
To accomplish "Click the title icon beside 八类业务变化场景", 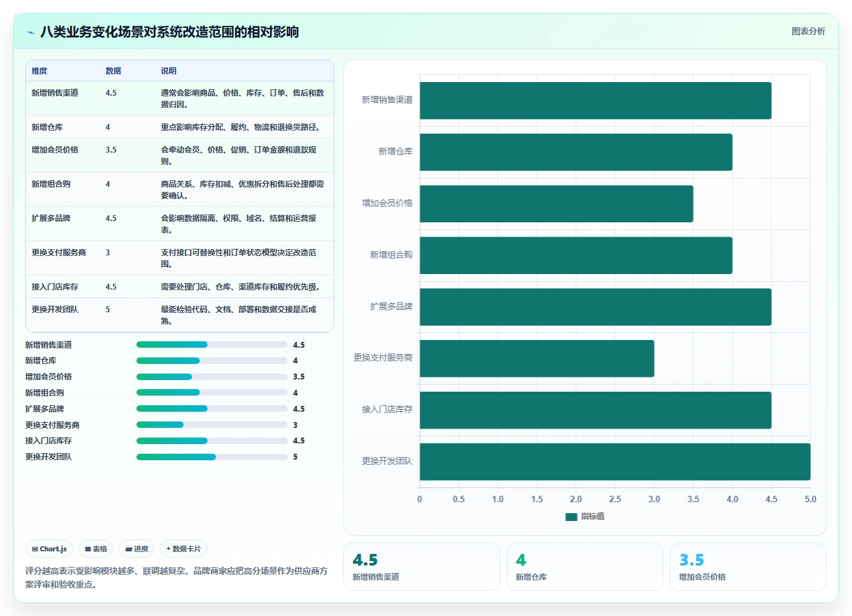I will tap(30, 32).
